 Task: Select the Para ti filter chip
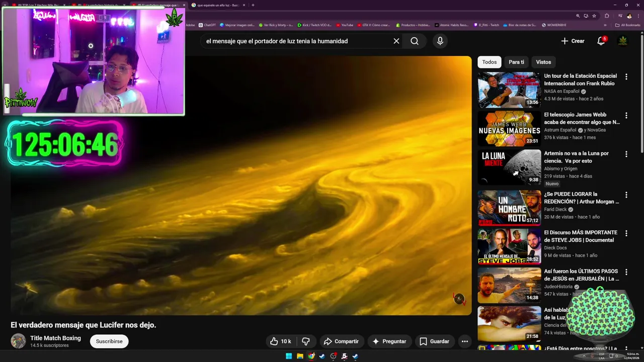516,62
